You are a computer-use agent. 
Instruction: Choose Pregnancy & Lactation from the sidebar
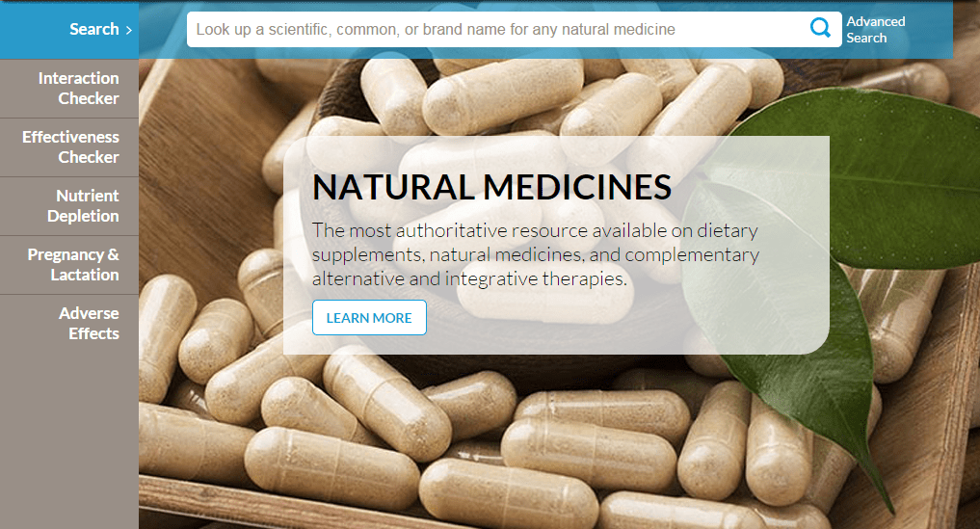69,264
